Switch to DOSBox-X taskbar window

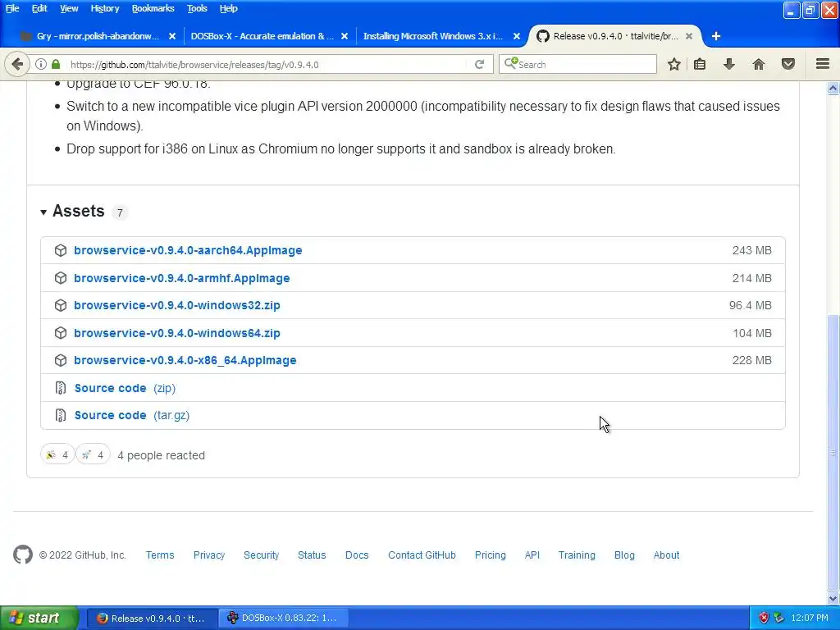coord(283,619)
